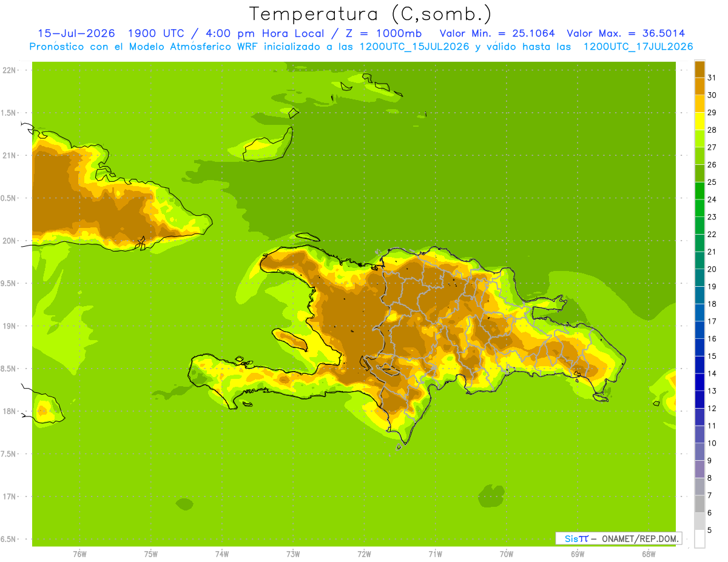Click the 76W longitude axis label
Viewport: 728px width, 562px height.
(x=79, y=554)
